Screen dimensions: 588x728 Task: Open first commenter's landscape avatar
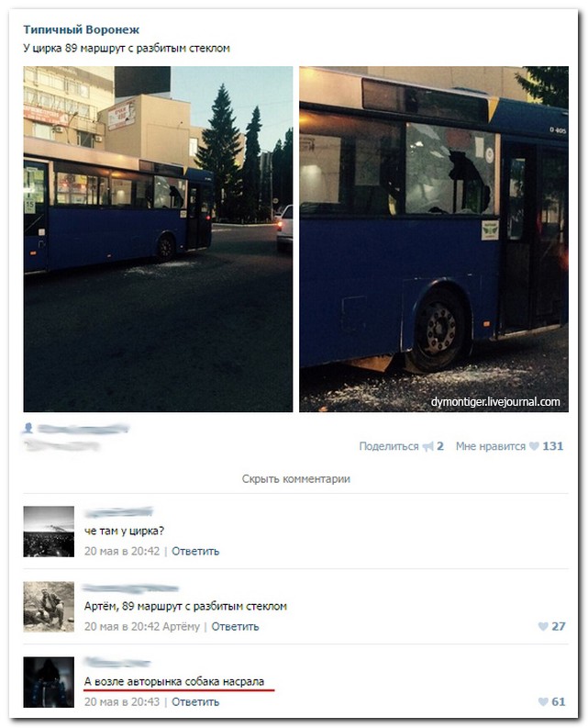click(49, 532)
